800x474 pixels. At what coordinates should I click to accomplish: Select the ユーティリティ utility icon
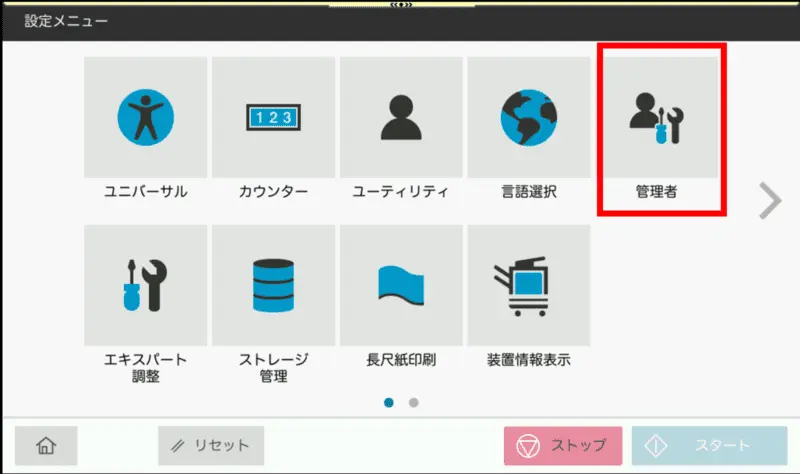tap(401, 118)
